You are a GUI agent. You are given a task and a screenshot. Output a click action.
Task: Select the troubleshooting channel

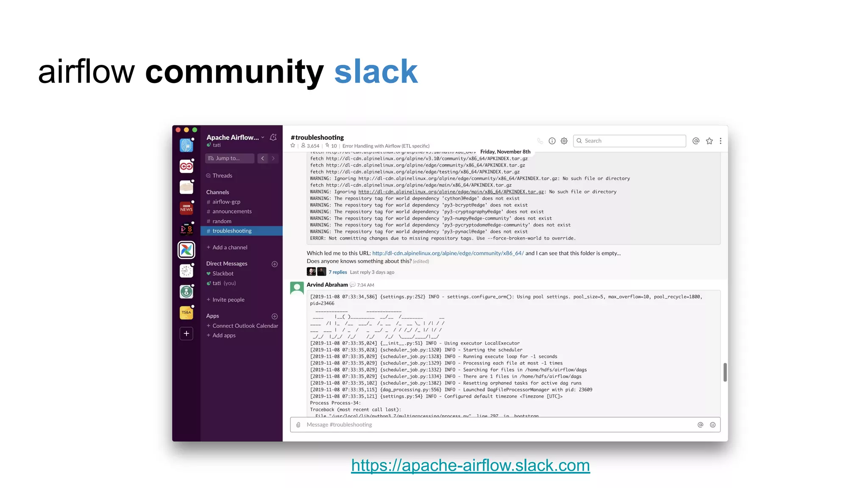point(242,231)
